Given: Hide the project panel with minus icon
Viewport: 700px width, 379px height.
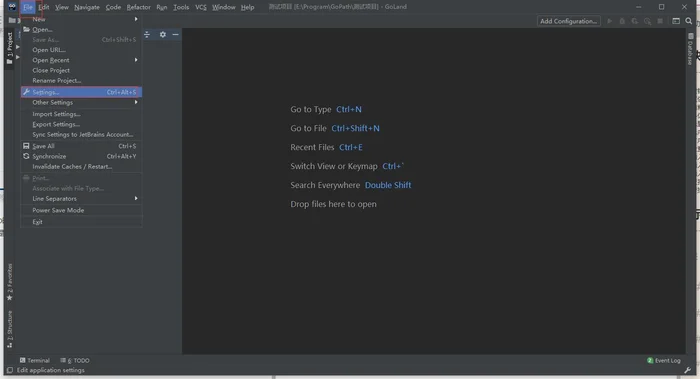Looking at the screenshot, I should point(175,34).
